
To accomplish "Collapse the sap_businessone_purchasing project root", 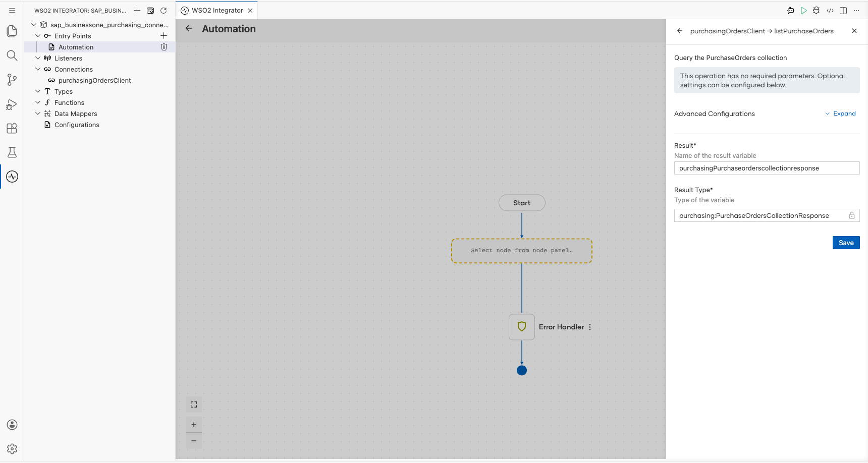I will [x=34, y=25].
